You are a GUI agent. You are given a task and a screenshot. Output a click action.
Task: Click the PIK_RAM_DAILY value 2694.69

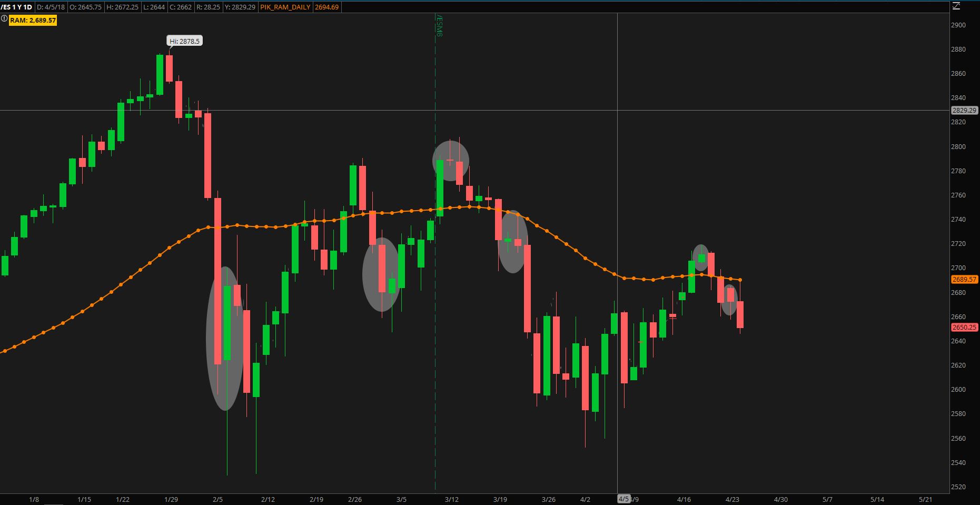point(326,7)
